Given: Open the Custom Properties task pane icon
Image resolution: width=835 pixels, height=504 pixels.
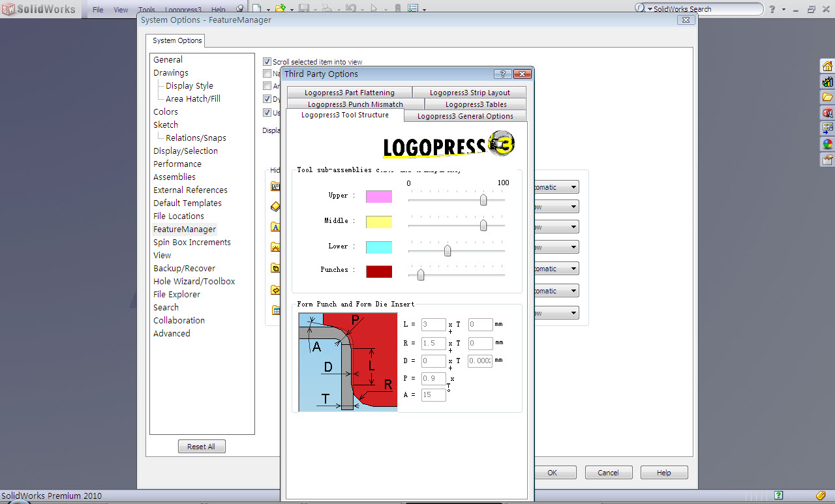Looking at the screenshot, I should (x=827, y=160).
